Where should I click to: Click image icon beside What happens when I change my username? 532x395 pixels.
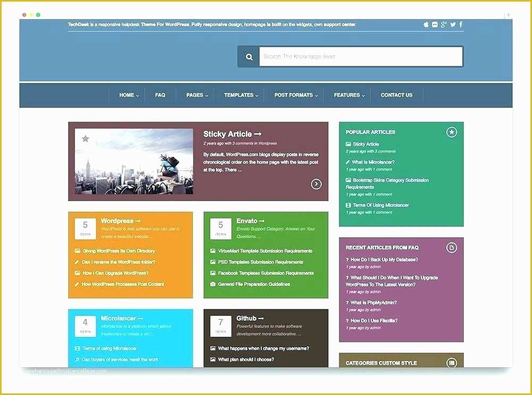(213, 348)
